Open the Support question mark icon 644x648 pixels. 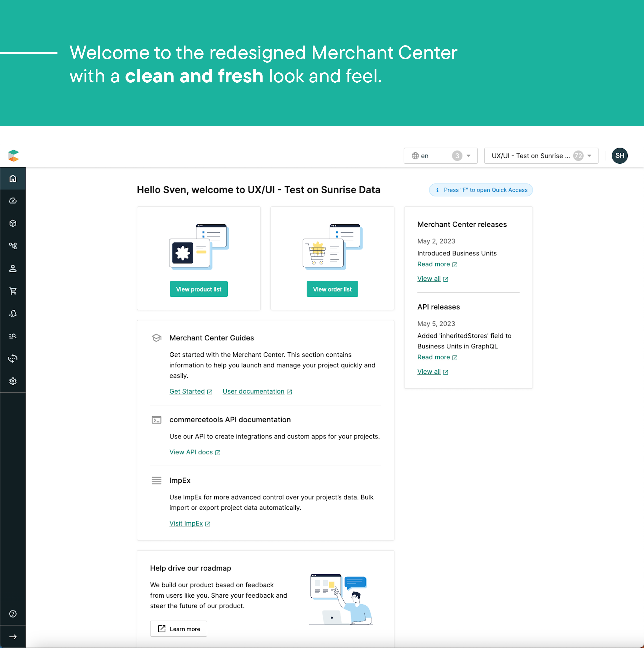coord(13,614)
